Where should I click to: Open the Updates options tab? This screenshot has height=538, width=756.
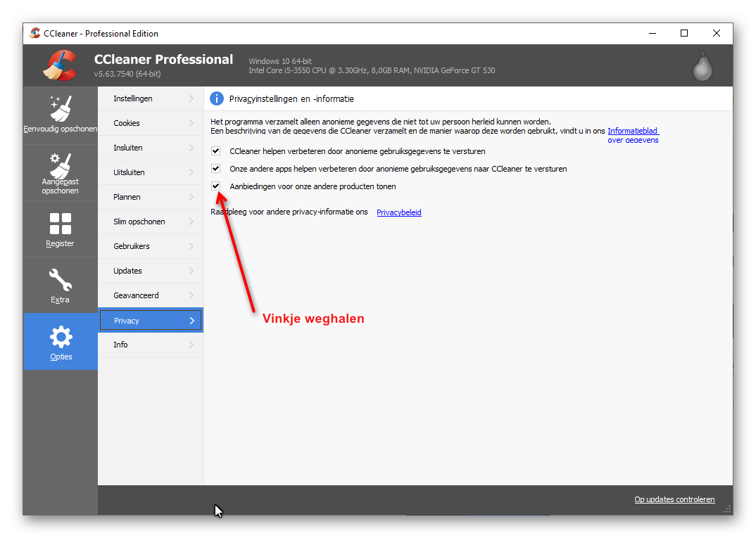click(x=151, y=271)
